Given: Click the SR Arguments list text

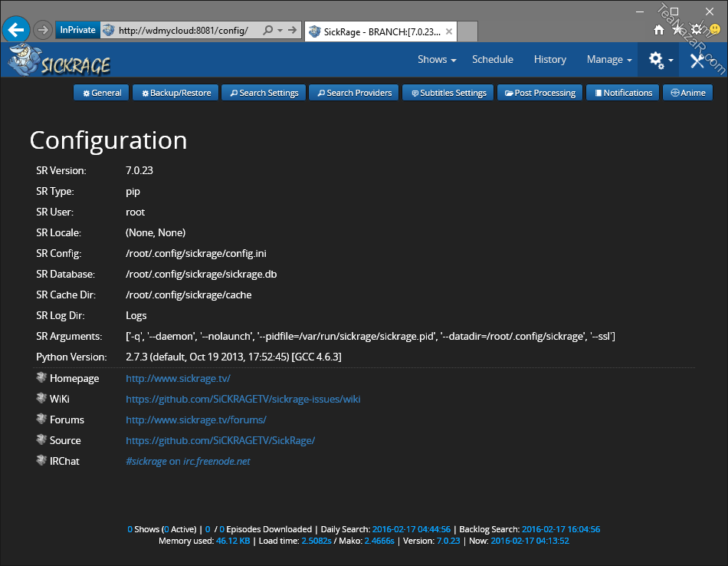Looking at the screenshot, I should click(370, 337).
